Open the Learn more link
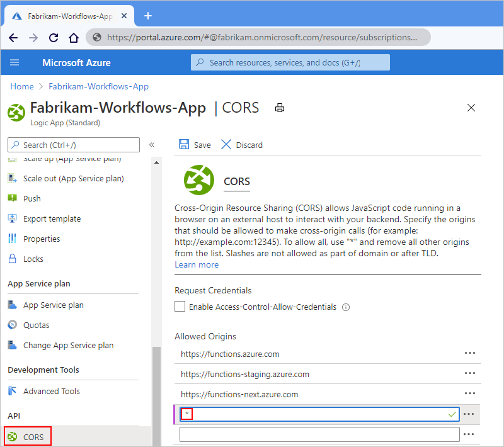Viewport: 504px width, 447px height. (197, 264)
